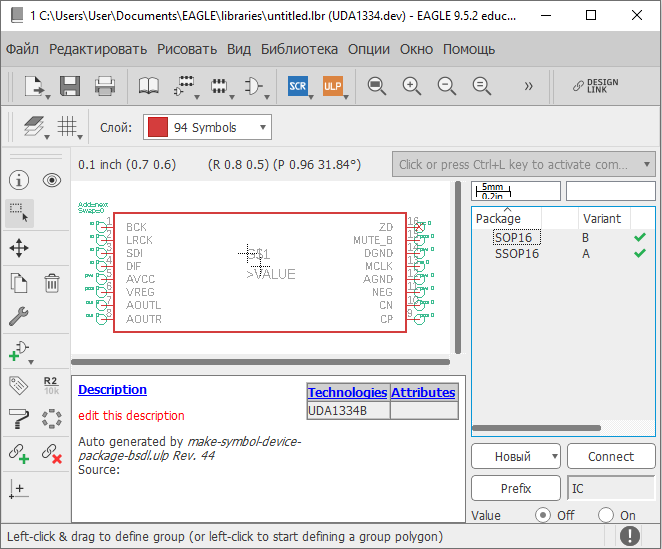
Task: Select the Copy tool
Action: pyautogui.click(x=19, y=283)
